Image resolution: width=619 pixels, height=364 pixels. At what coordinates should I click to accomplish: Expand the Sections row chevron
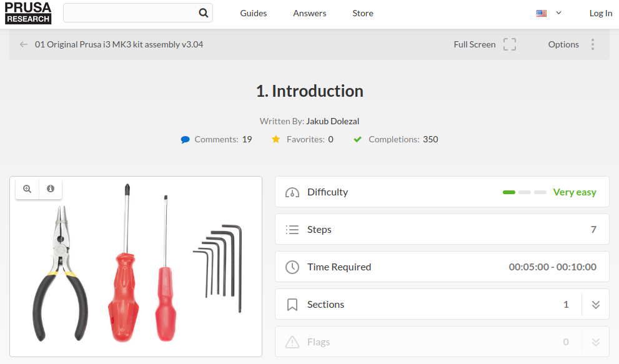596,305
